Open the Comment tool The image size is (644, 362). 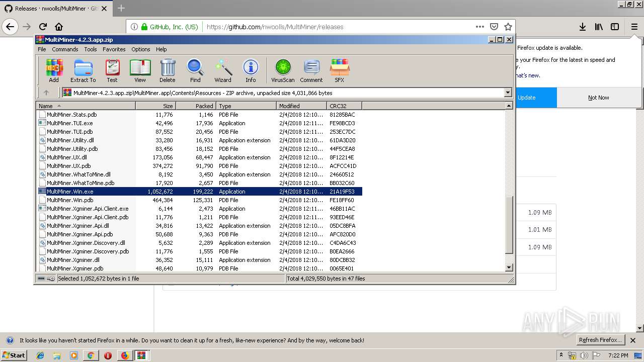pos(311,70)
